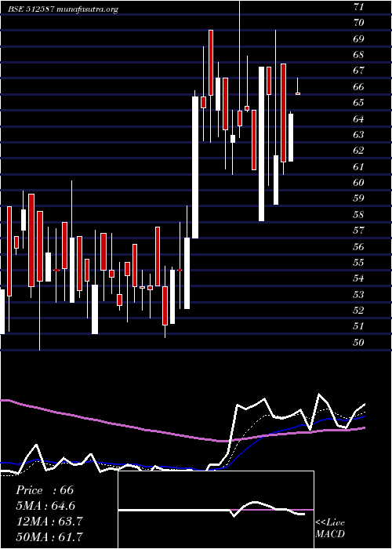The height and width of the screenshot is (549, 392).
Task: Click the price axis label 50
Action: point(359,342)
